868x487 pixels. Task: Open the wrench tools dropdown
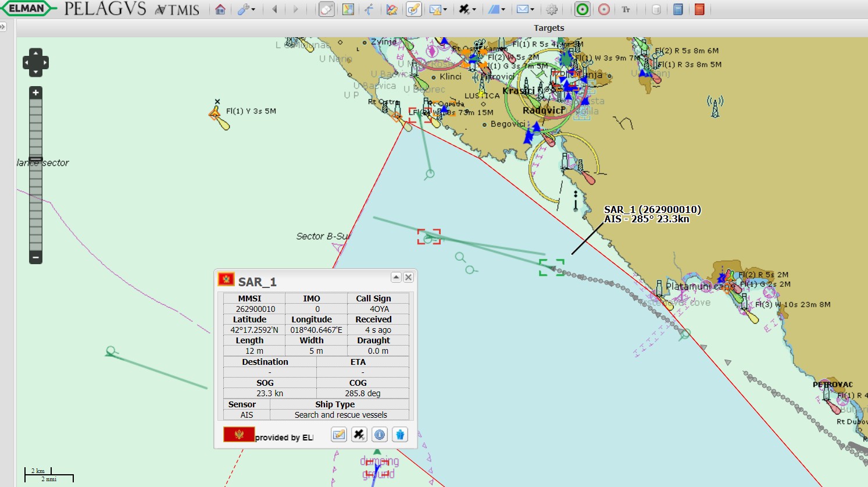point(247,9)
